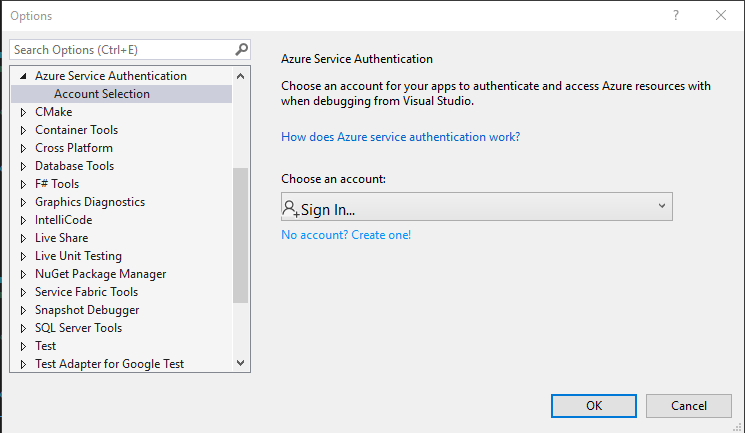The width and height of the screenshot is (745, 433).
Task: Select the CMake category
Action: click(54, 112)
